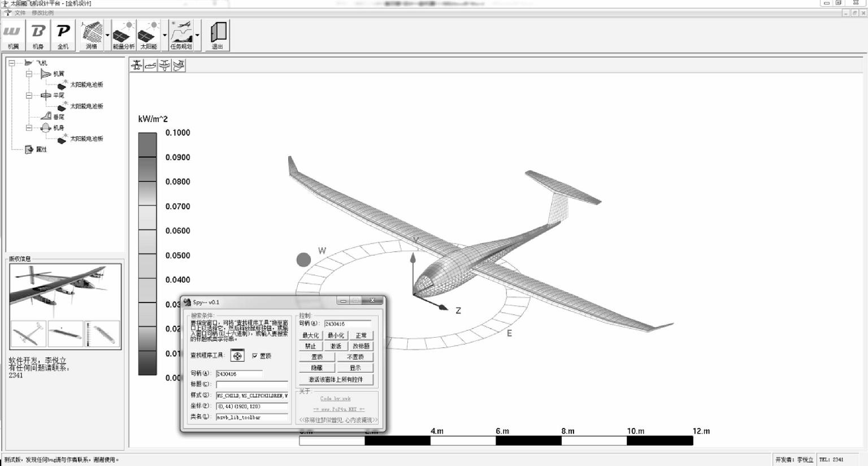Focus the 句柄 field in 控制 group

pos(348,324)
